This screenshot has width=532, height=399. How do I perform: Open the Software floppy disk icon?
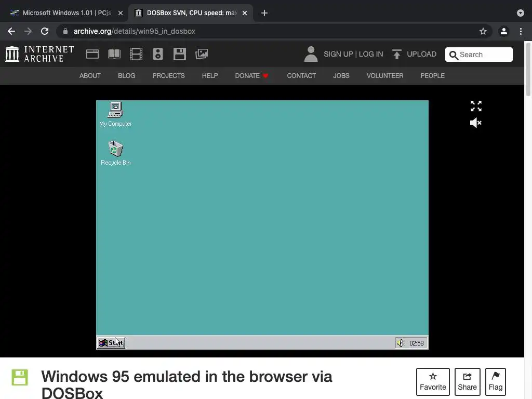(x=179, y=54)
